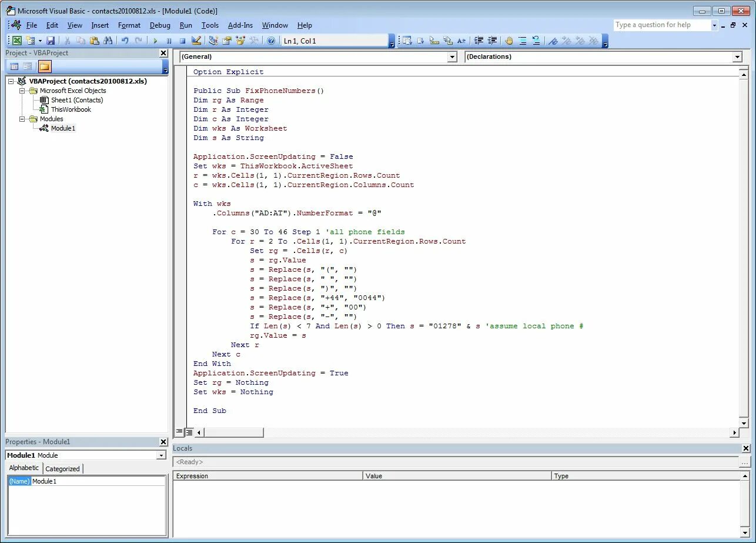This screenshot has height=543, width=756.
Task: Click the Next Bookmark flag icon
Action: click(x=566, y=41)
